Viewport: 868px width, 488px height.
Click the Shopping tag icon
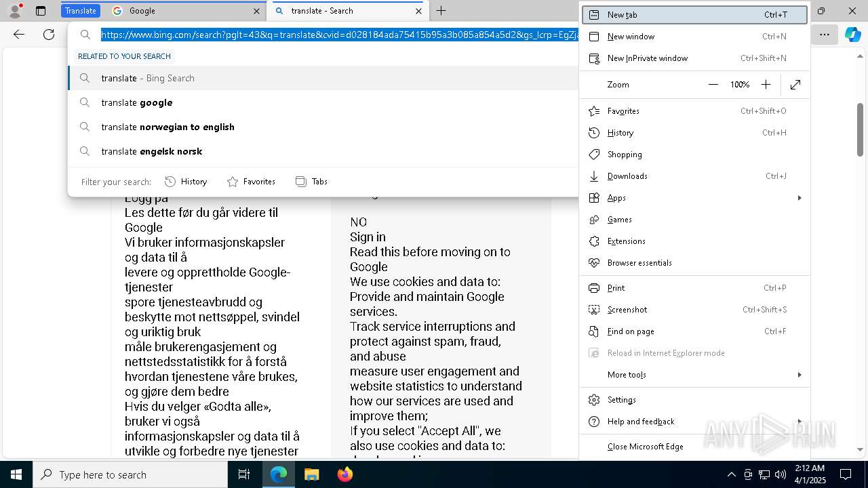[594, 155]
